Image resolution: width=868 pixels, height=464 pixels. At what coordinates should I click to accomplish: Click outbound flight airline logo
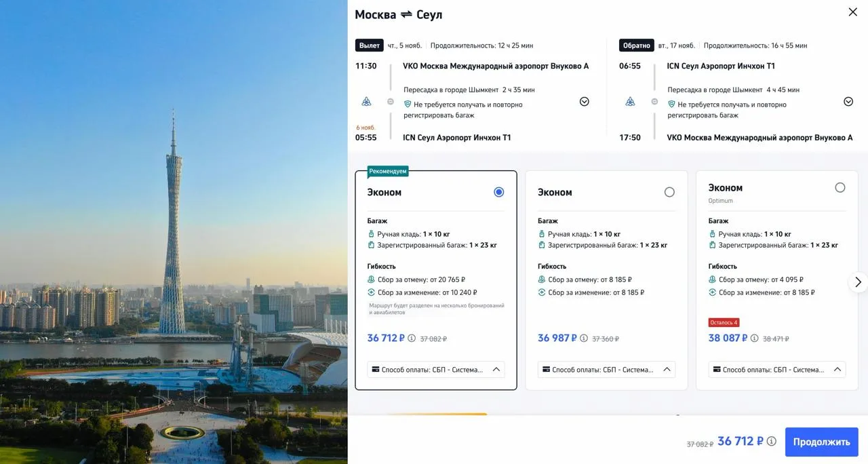366,102
